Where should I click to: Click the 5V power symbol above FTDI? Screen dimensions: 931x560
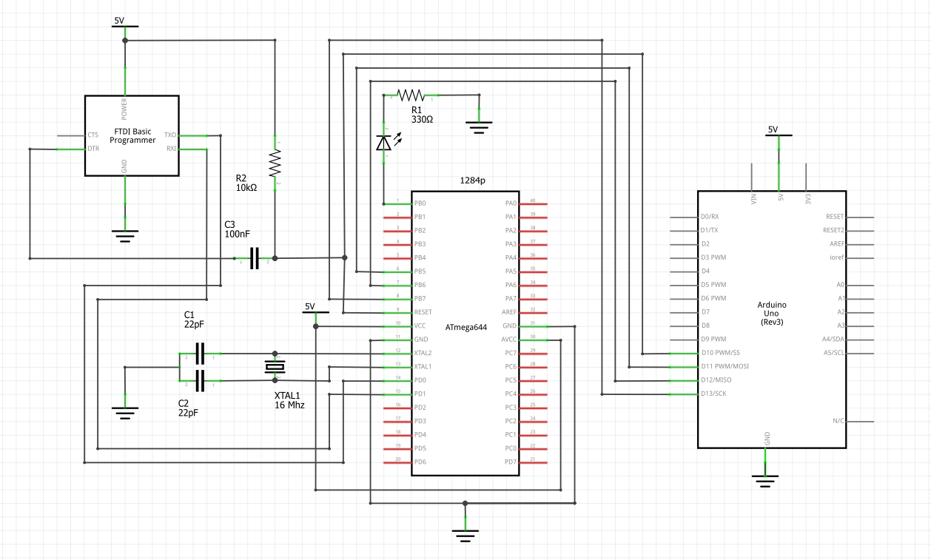[125, 24]
